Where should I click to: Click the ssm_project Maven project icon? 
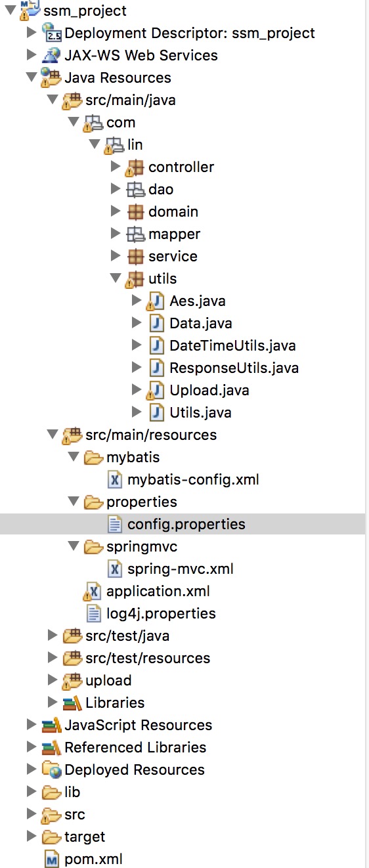29,10
